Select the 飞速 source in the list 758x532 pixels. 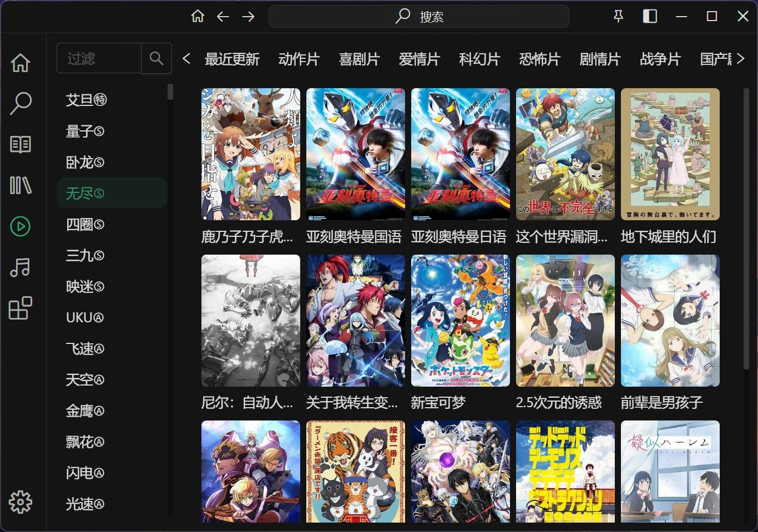(112, 348)
